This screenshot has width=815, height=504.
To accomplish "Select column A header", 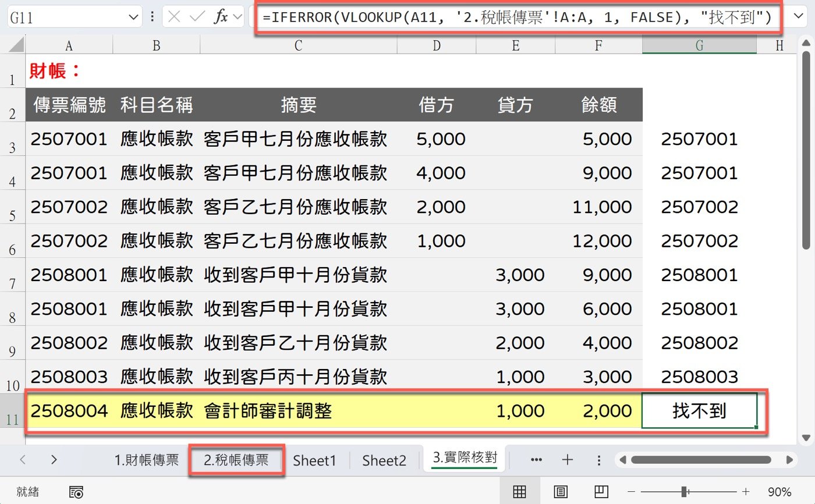I will coord(69,45).
